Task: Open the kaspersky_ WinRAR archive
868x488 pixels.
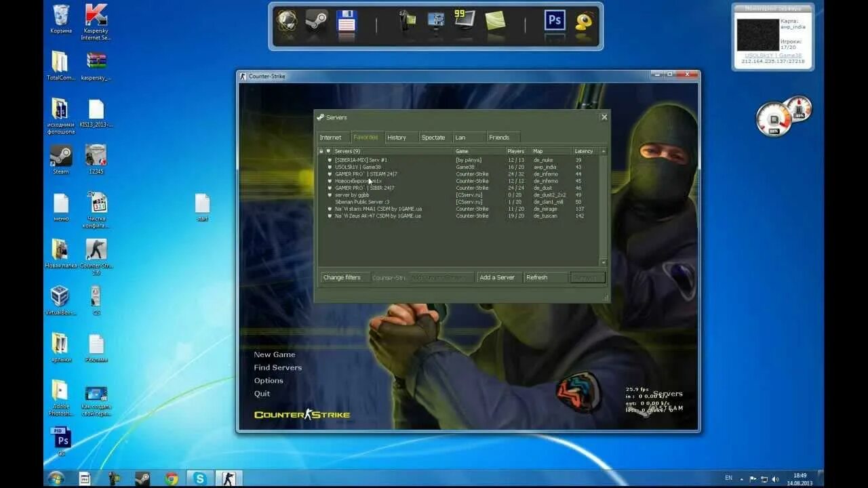Action: [x=96, y=66]
